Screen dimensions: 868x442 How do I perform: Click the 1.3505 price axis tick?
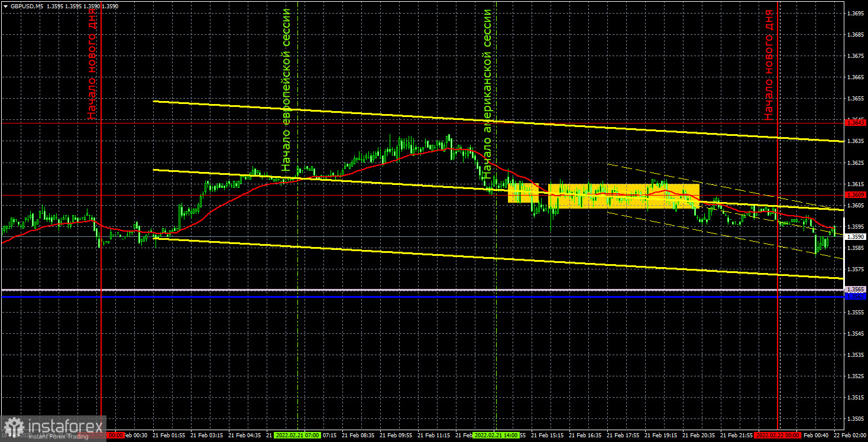click(856, 418)
